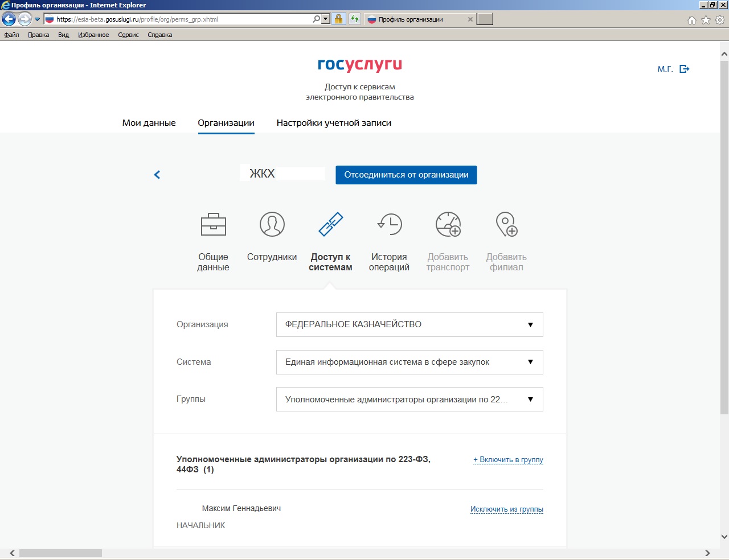Open the Сотрудники person icon
This screenshot has height=560, width=729.
tap(272, 224)
